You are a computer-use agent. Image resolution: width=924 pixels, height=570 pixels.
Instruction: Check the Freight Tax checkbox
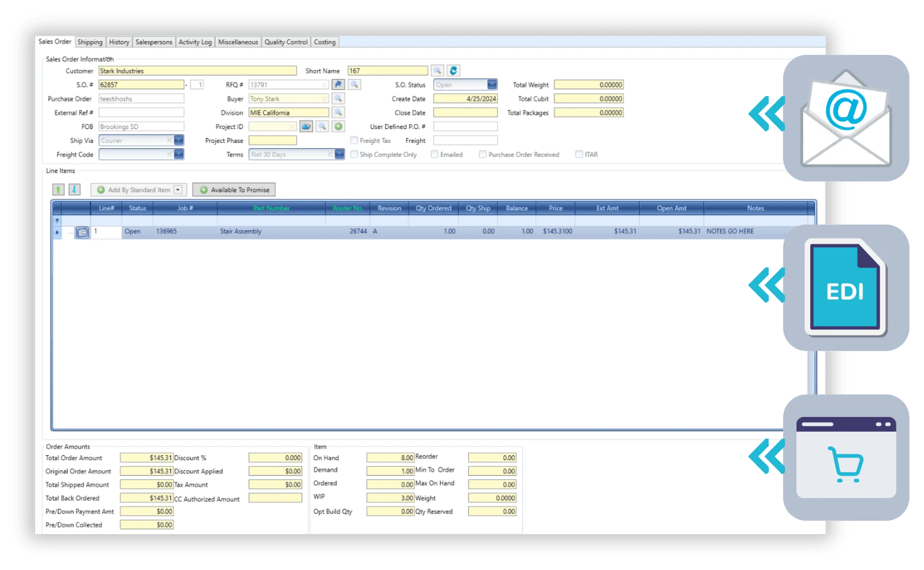354,140
